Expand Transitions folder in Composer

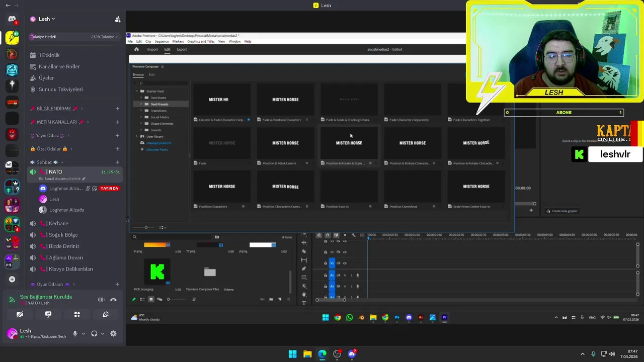[x=141, y=111]
